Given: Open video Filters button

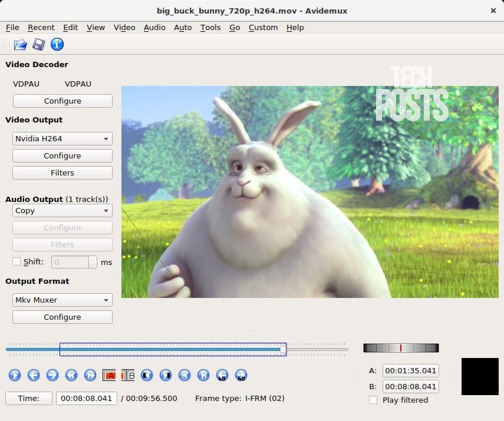Looking at the screenshot, I should pyautogui.click(x=62, y=173).
